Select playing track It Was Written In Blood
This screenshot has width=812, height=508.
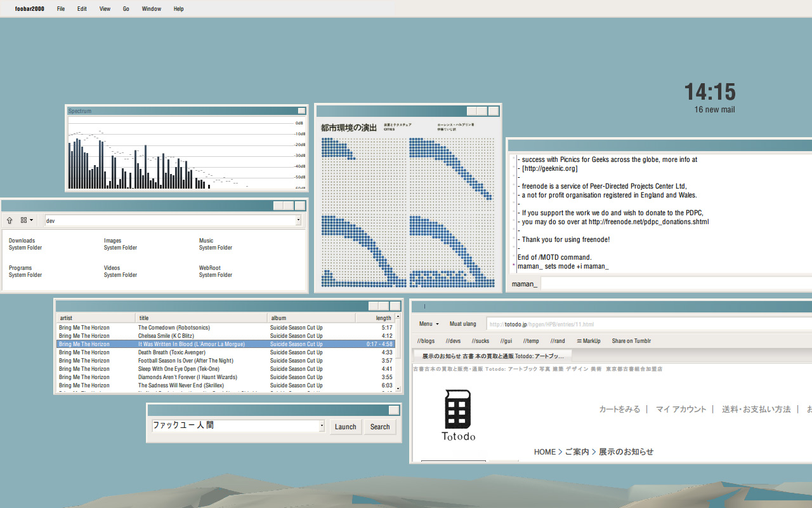point(226,344)
